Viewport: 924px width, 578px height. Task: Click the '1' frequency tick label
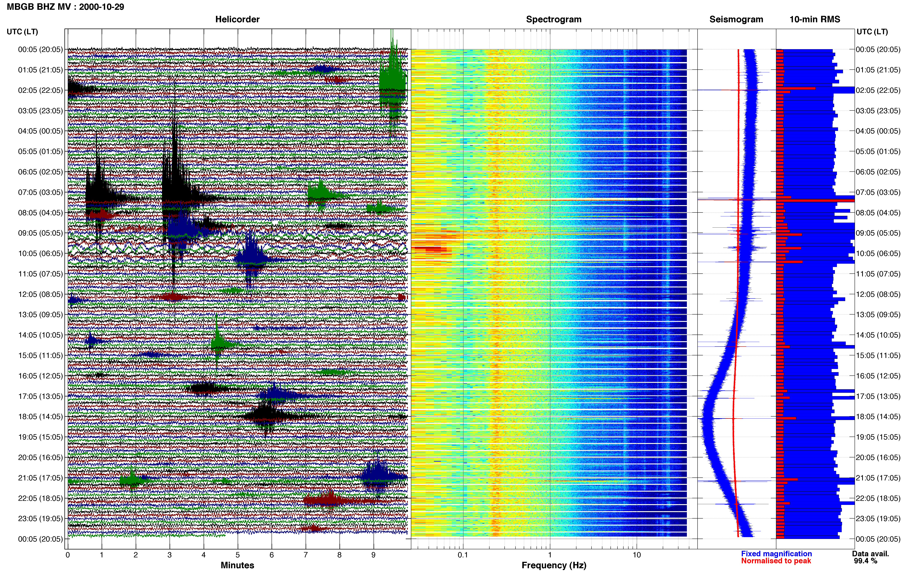[550, 555]
